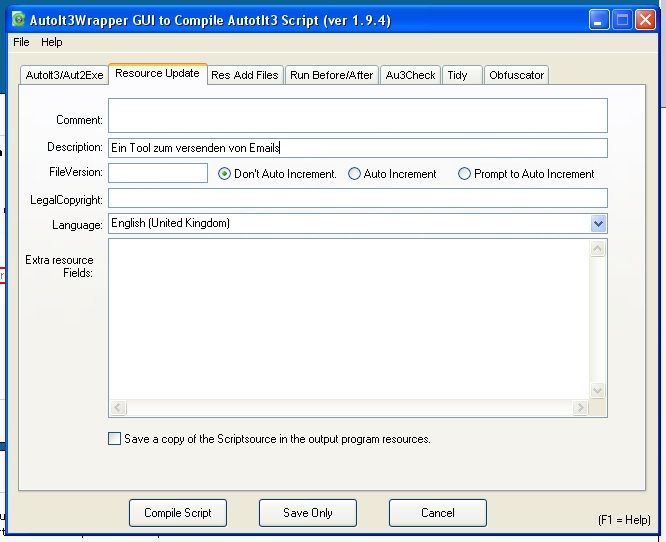The width and height of the screenshot is (666, 542).
Task: Choose Prompt to Auto Increment option
Action: (x=464, y=174)
